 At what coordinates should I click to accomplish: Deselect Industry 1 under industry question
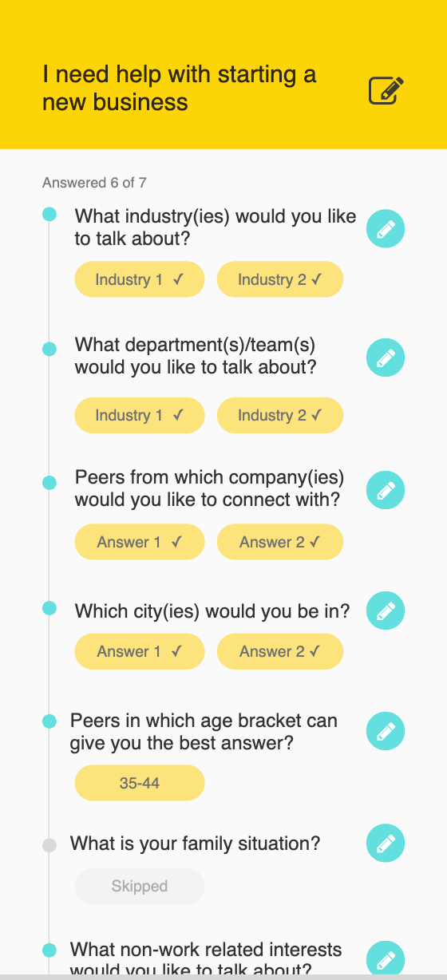point(140,279)
